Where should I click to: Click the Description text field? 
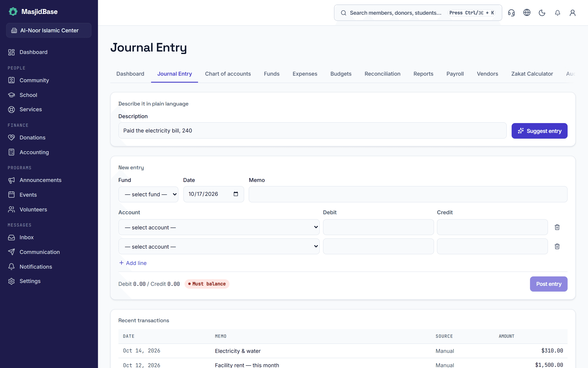312,130
